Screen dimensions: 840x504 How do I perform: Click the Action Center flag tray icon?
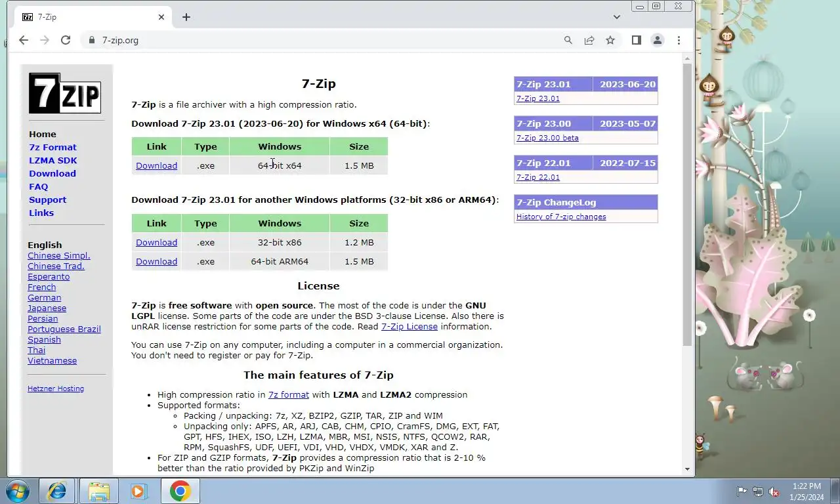click(742, 491)
